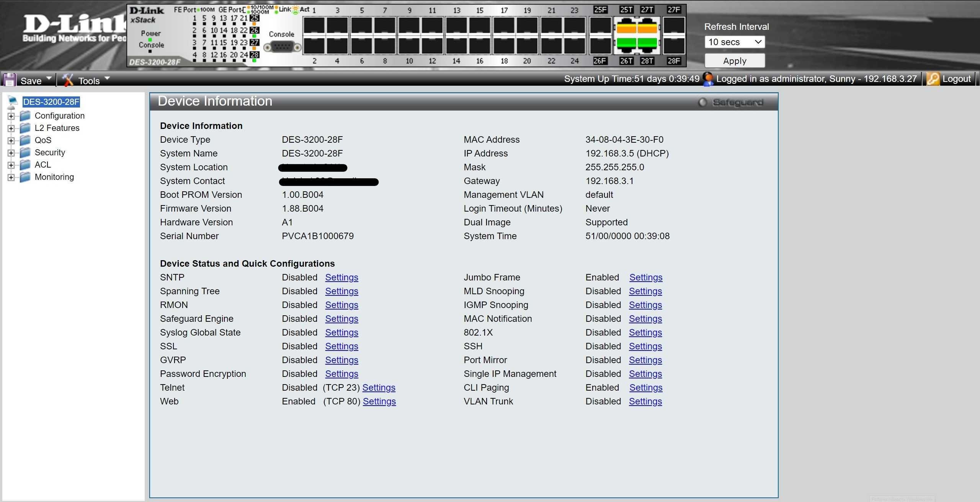
Task: Open RMON Settings link
Action: 341,305
